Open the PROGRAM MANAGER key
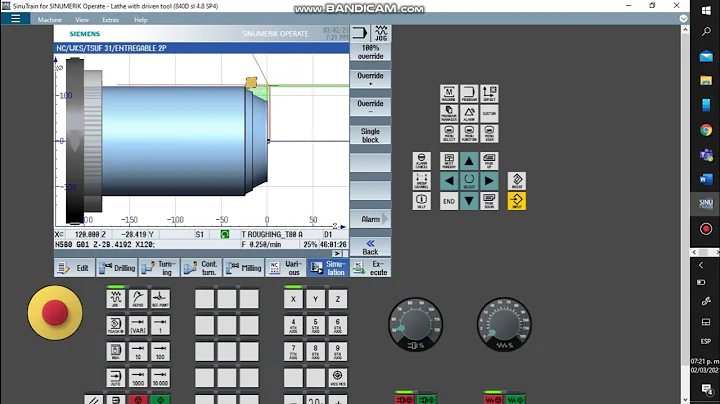 tap(449, 113)
